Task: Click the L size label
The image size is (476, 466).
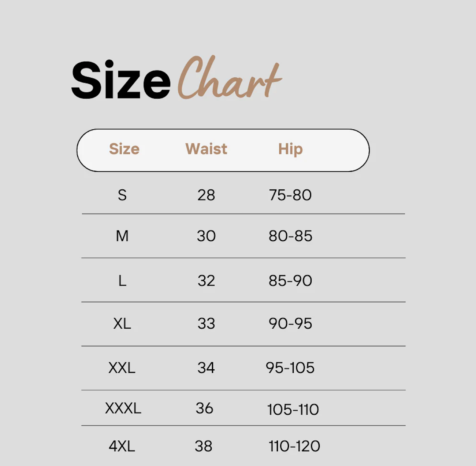Action: [x=122, y=281]
